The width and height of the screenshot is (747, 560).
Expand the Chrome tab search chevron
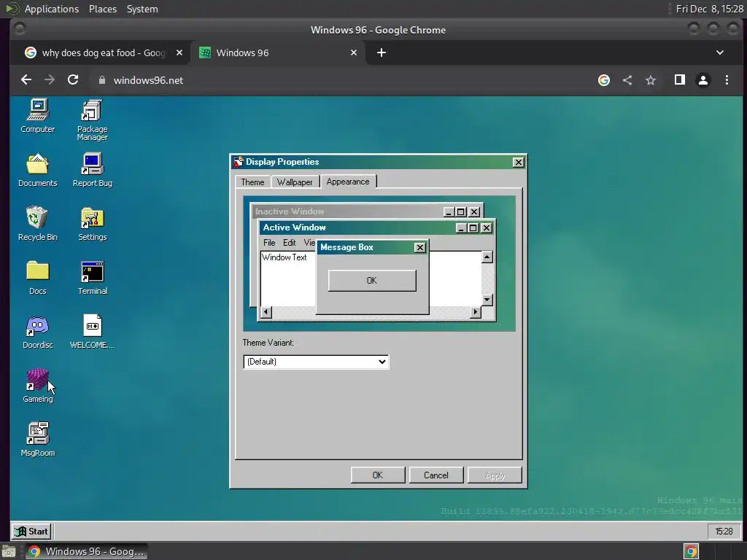[x=720, y=52]
